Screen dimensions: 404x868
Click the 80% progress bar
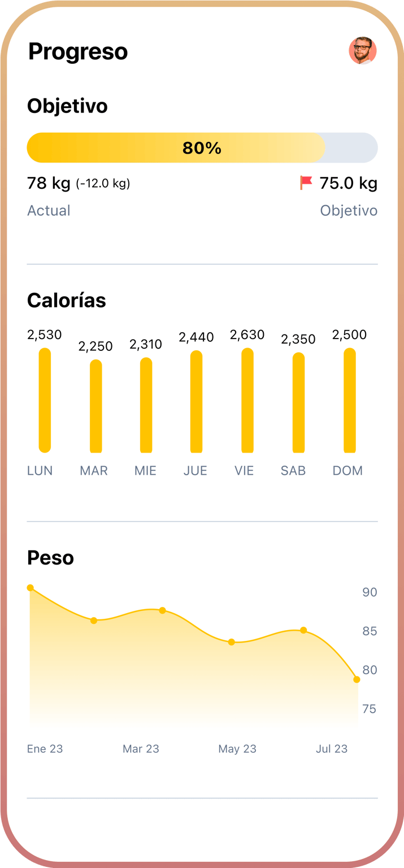202,147
